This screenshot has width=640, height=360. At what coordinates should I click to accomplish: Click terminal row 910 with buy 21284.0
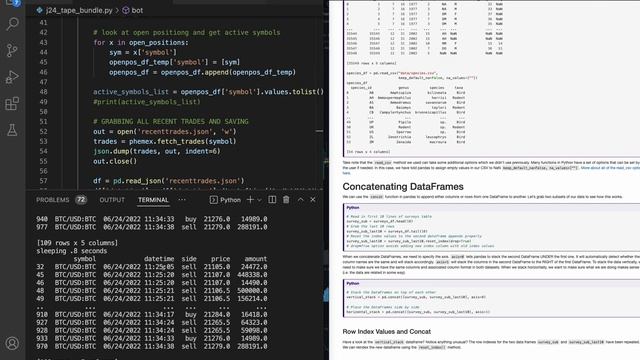click(151, 314)
